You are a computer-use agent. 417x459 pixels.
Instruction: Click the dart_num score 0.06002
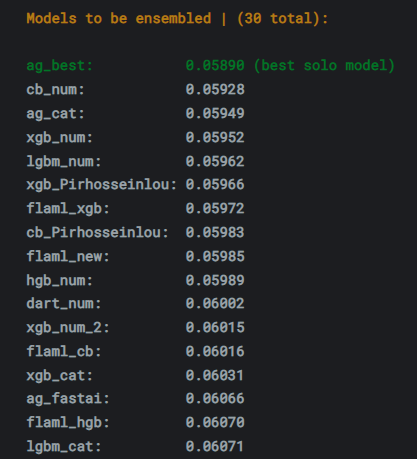tap(215, 304)
